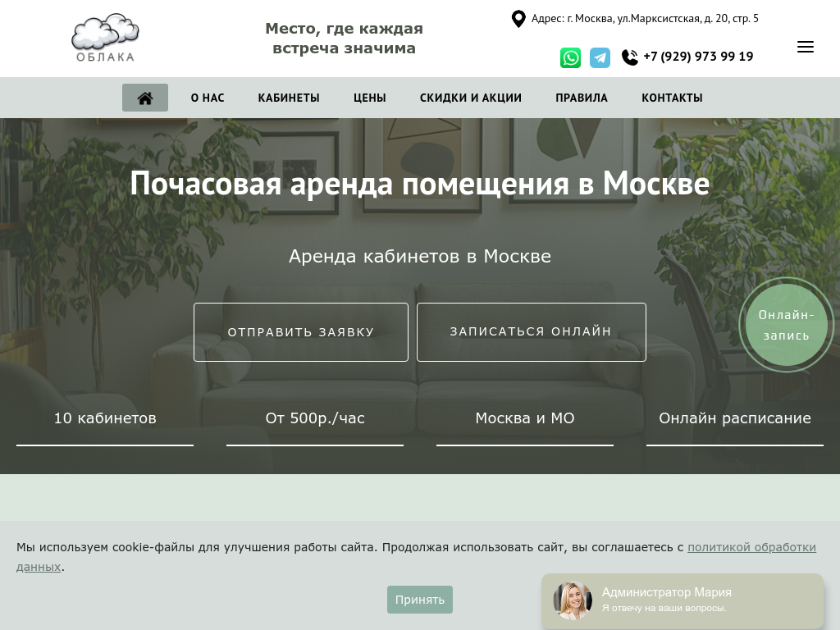Open the circular Онлайн-запись badge

785,324
